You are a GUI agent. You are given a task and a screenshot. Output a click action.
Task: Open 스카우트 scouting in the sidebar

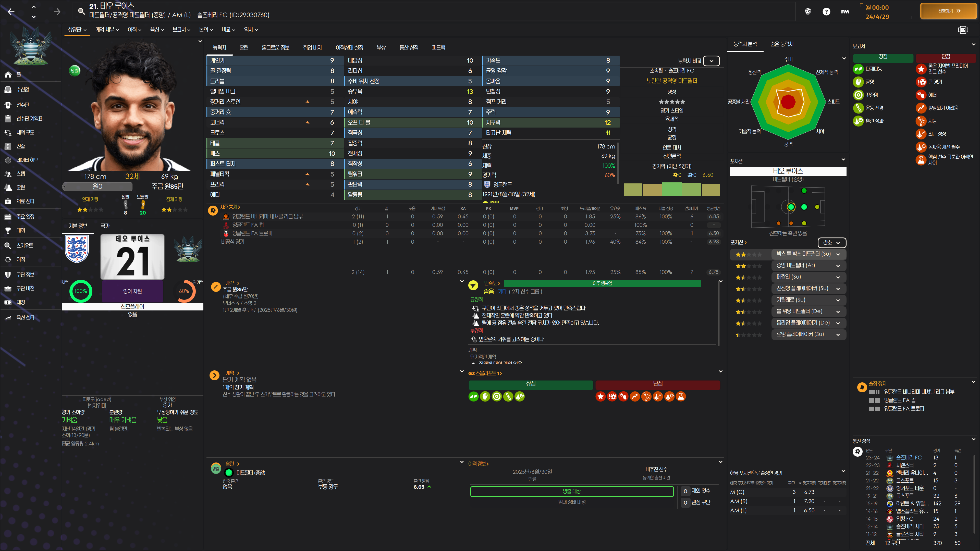24,246
